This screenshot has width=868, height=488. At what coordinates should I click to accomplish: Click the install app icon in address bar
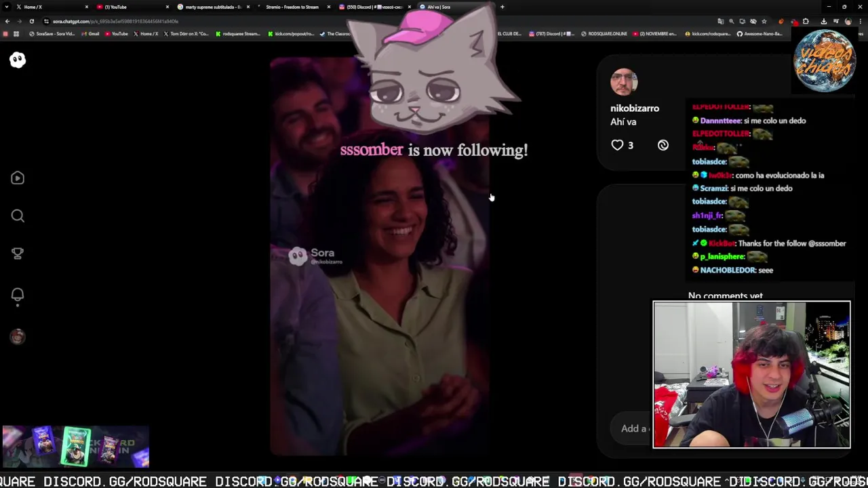click(x=743, y=21)
